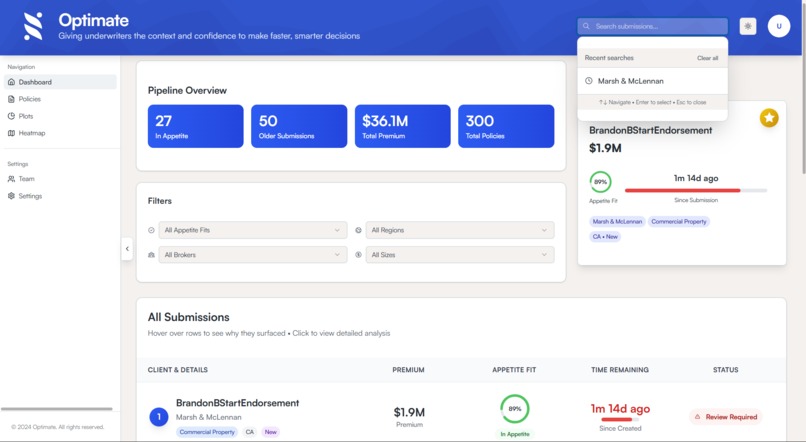The height and width of the screenshot is (442, 806).
Task: Click the Settings gear icon
Action: (11, 196)
